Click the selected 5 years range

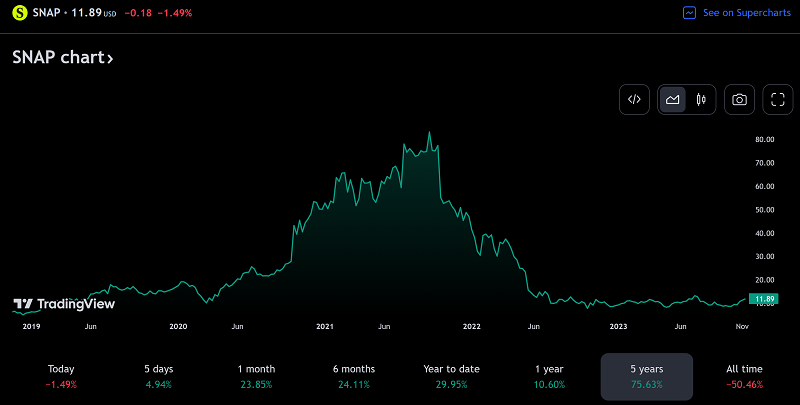(x=646, y=376)
